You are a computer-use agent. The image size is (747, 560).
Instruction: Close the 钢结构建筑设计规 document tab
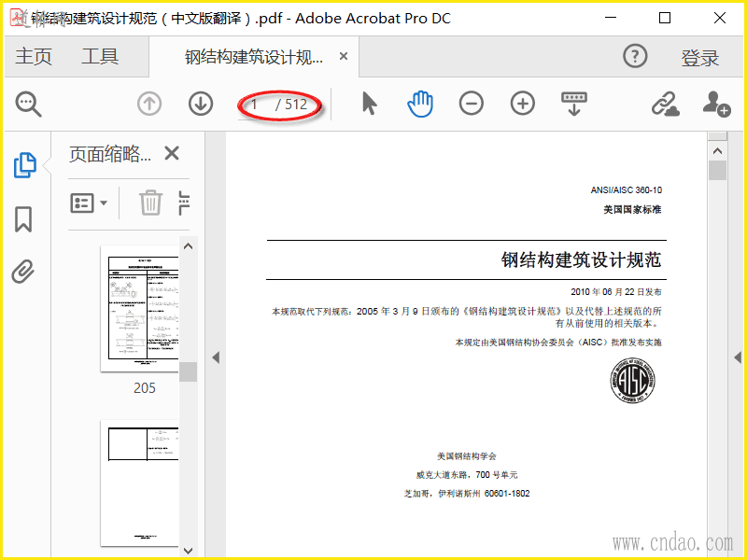(343, 56)
